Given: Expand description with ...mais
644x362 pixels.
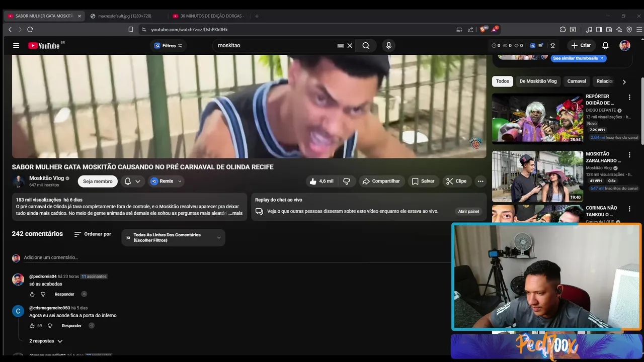Looking at the screenshot, I should [235, 213].
